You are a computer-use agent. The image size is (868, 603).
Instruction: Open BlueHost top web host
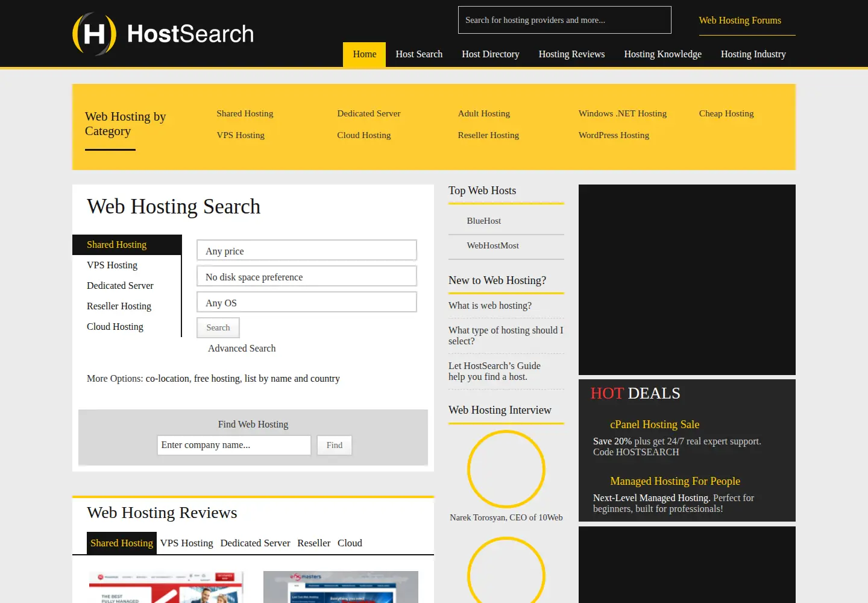tap(484, 221)
